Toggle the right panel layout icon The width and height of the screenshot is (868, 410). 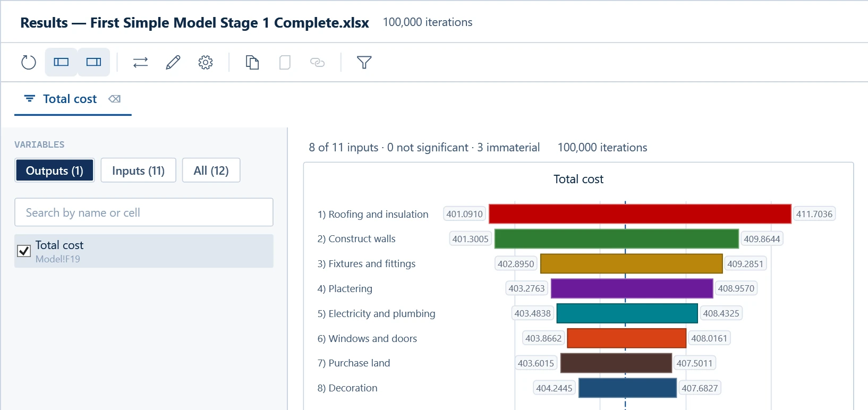pyautogui.click(x=93, y=62)
